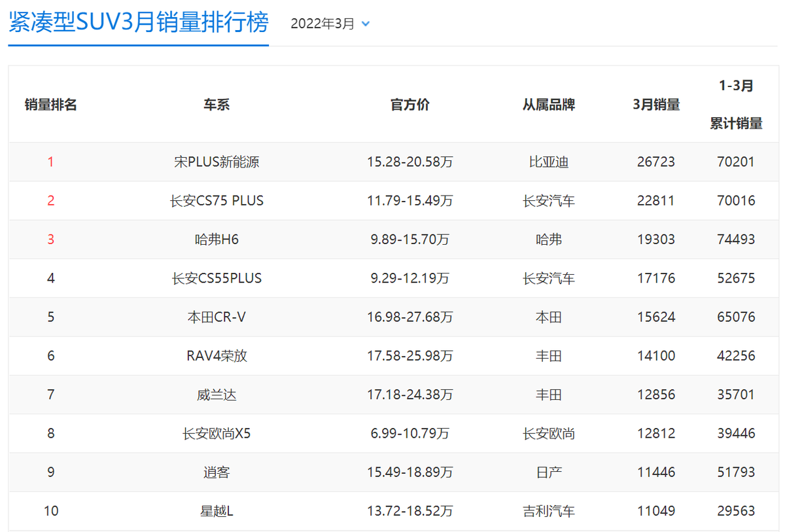Click the 日产 brand cell

549,472
